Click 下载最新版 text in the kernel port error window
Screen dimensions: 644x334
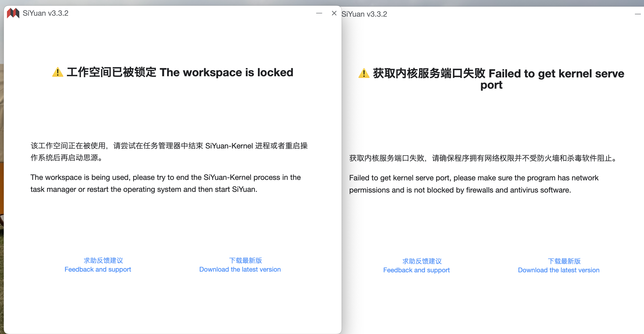tap(564, 261)
